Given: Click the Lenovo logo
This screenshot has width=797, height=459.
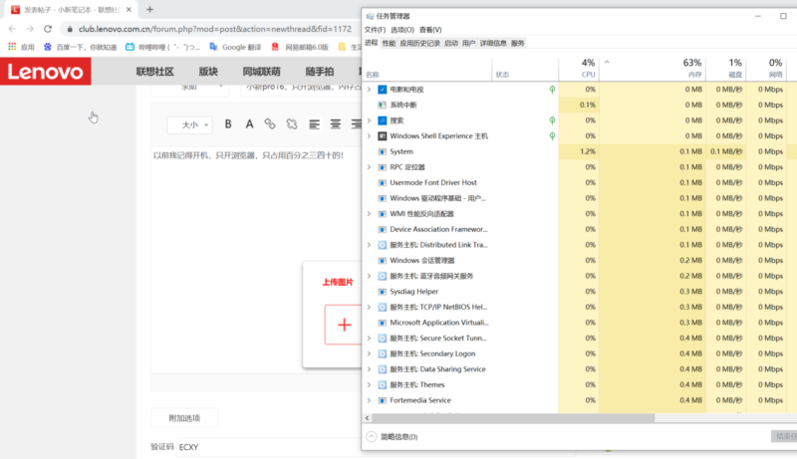Looking at the screenshot, I should [x=45, y=72].
